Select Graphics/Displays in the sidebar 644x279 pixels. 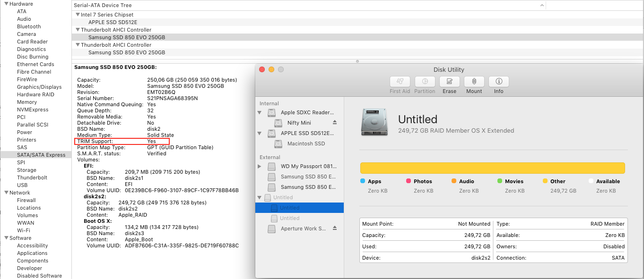coord(39,87)
